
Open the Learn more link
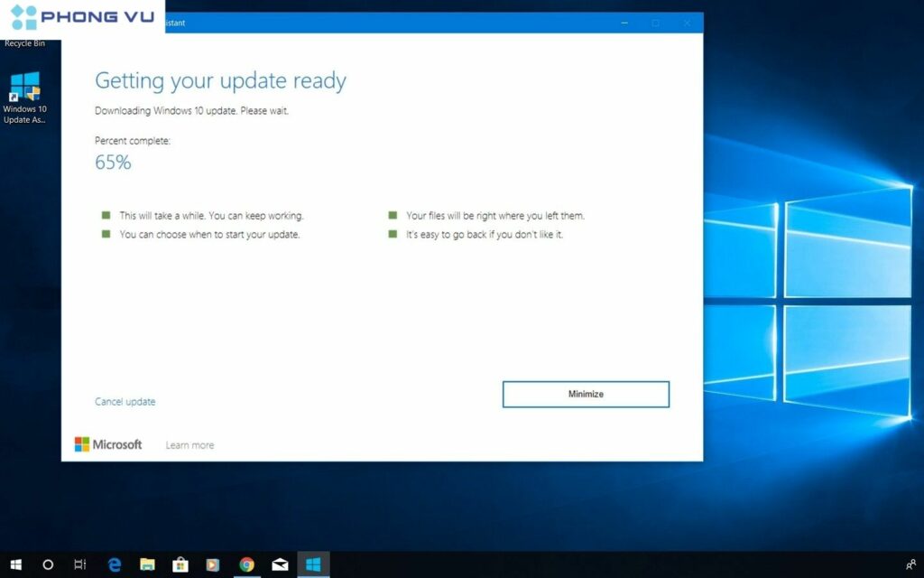click(x=189, y=444)
